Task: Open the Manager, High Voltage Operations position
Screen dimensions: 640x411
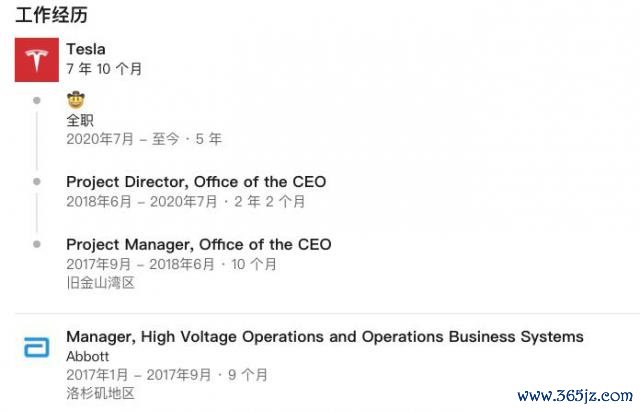Action: click(324, 337)
